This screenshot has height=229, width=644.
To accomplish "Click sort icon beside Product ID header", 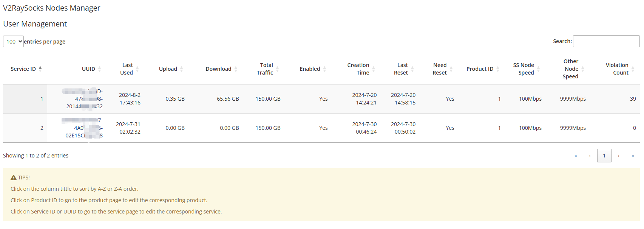I will point(498,69).
